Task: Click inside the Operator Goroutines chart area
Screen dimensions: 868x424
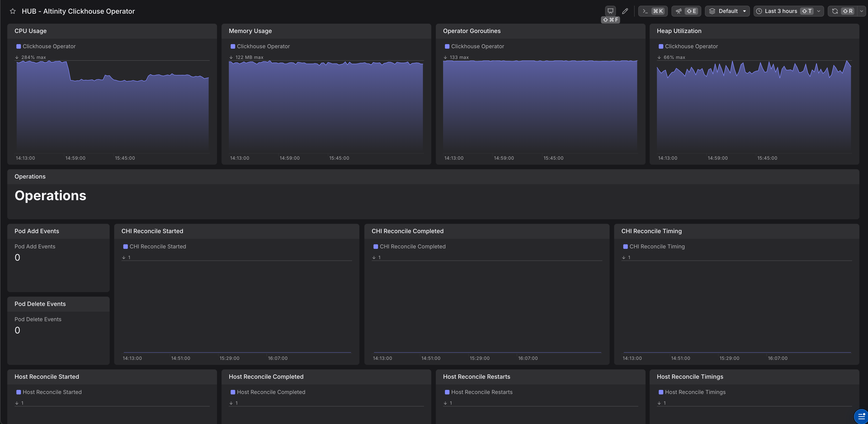Action: [x=540, y=108]
